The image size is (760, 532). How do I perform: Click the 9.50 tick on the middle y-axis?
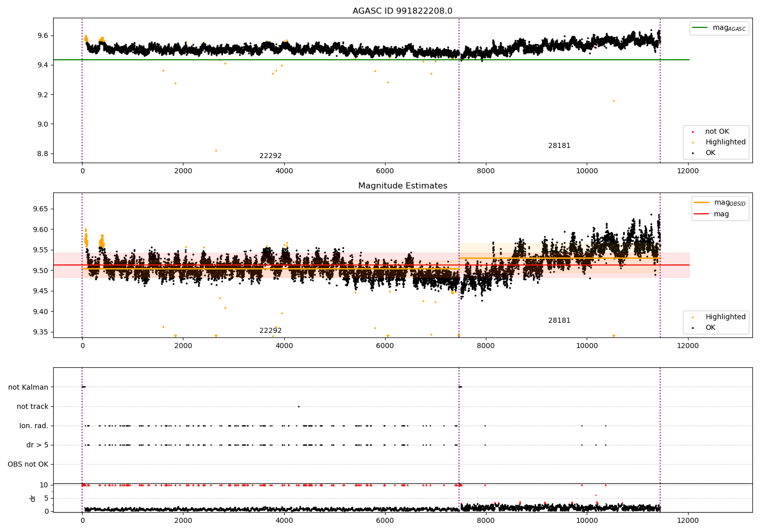click(x=41, y=271)
